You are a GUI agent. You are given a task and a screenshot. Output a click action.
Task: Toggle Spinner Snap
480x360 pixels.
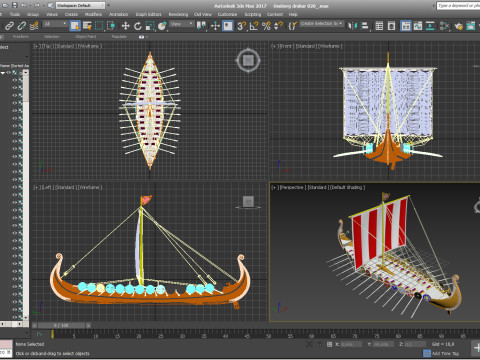tap(278, 26)
